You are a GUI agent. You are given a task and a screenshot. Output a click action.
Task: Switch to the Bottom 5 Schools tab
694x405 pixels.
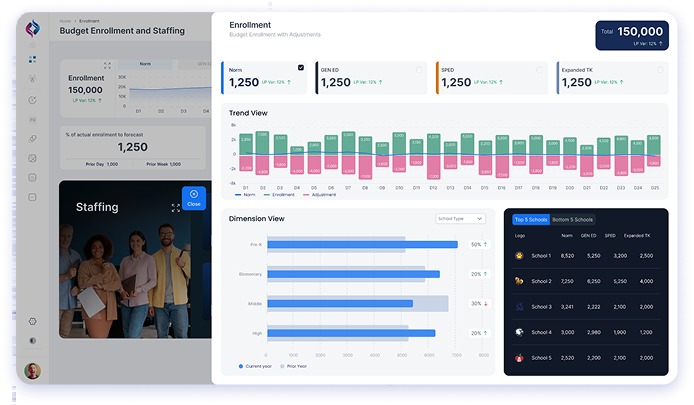click(572, 219)
